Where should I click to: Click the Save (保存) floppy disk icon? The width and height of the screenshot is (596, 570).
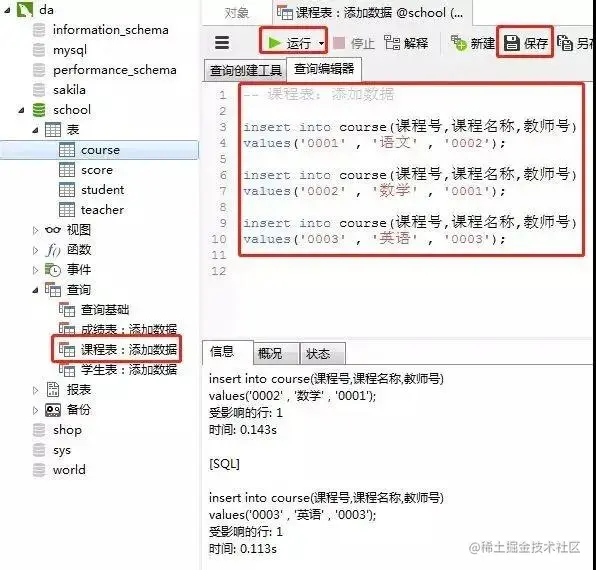512,43
